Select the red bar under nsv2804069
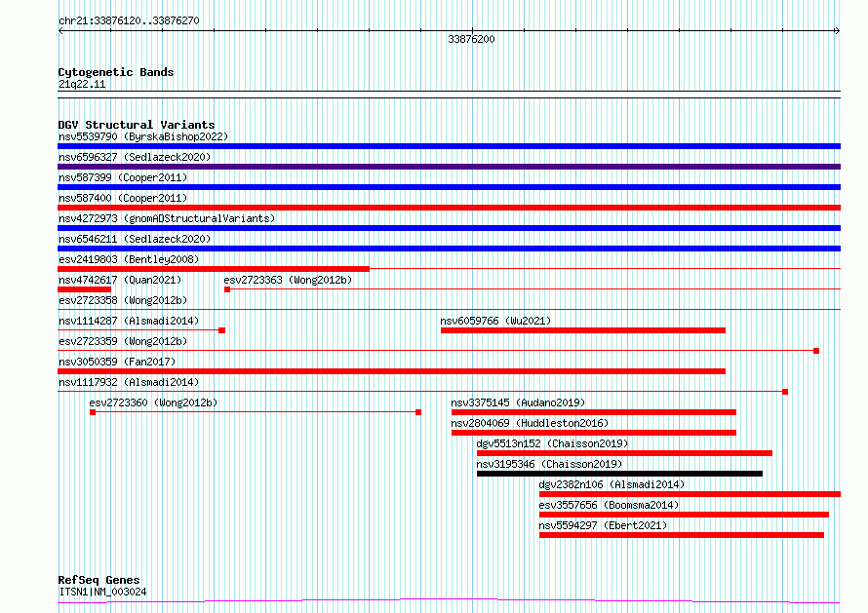Screen dimensions: 868x613 [593, 433]
